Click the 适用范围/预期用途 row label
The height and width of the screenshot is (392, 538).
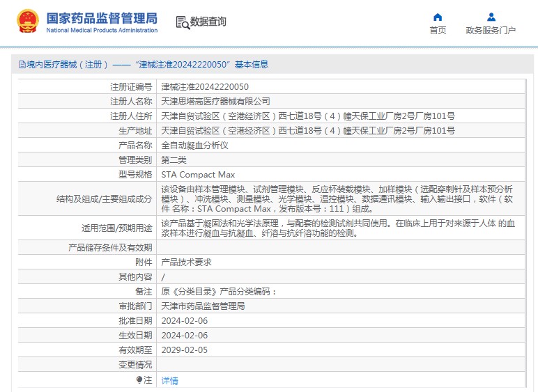117,228
